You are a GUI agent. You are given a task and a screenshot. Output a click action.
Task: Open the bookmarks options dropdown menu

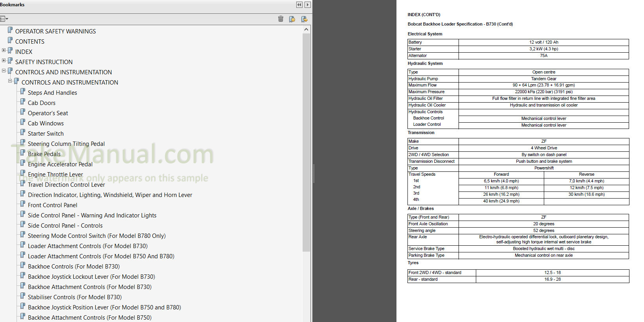[4, 19]
